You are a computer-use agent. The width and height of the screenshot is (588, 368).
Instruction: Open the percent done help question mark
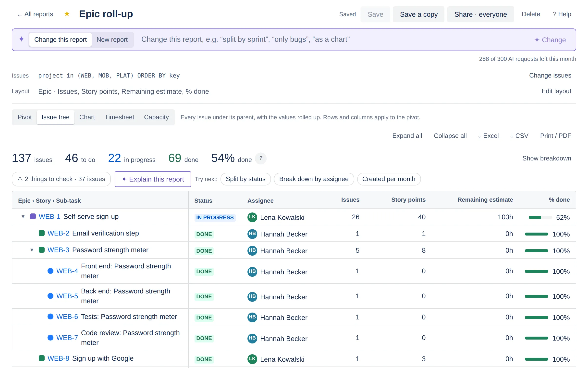coord(261,158)
